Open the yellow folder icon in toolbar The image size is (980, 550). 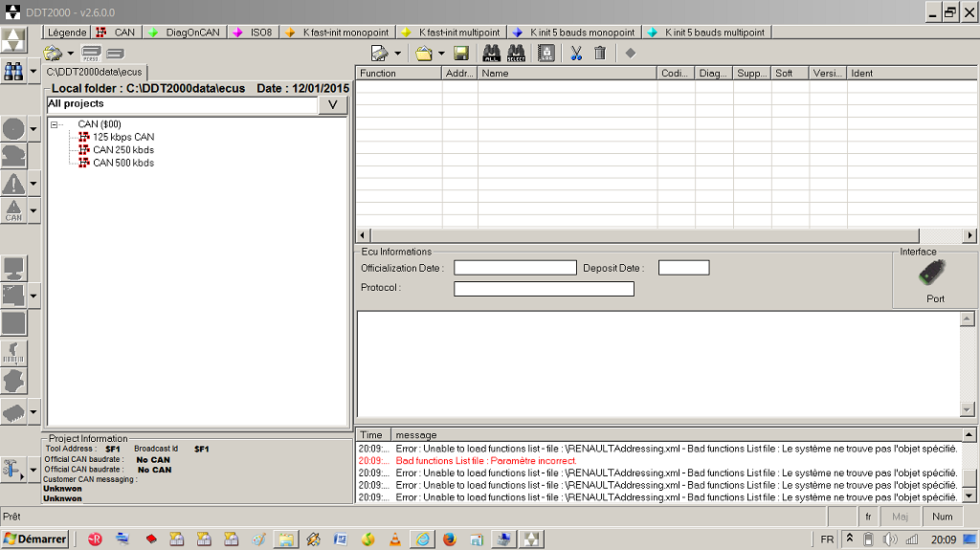click(424, 53)
